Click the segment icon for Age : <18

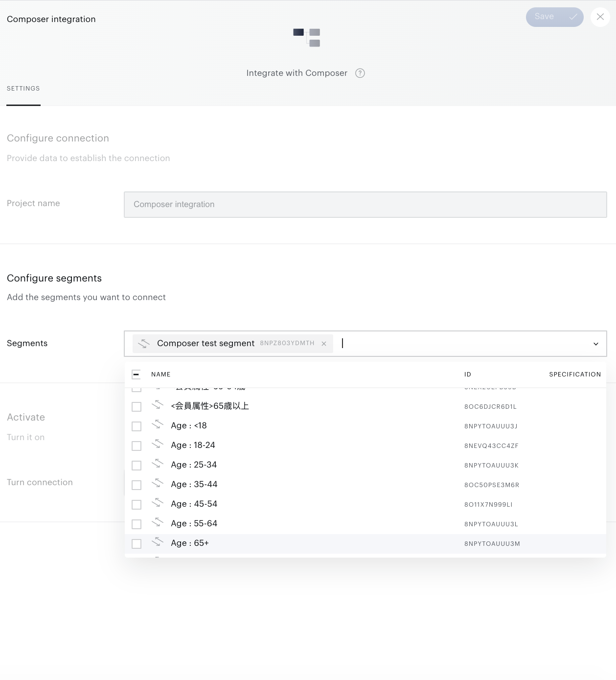[x=157, y=424]
